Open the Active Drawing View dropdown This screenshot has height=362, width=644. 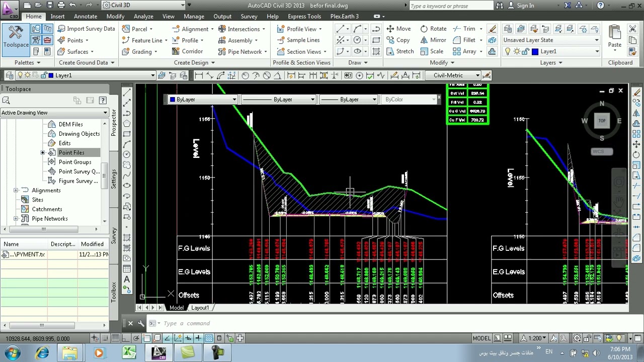point(54,113)
